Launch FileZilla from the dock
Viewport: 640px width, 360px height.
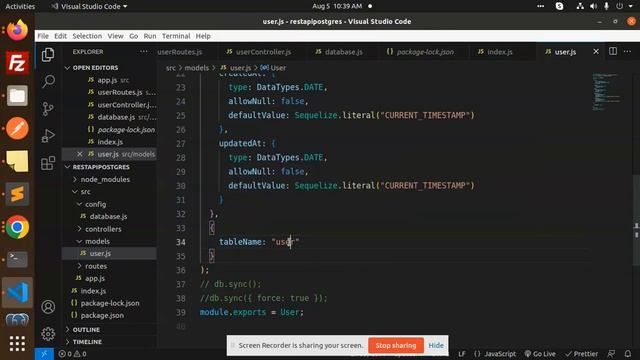click(17, 63)
